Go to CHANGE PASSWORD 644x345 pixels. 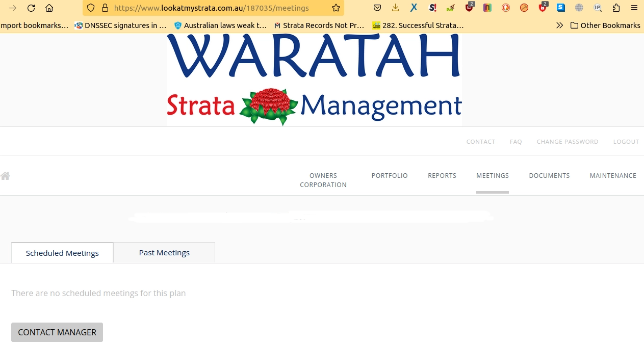568,142
